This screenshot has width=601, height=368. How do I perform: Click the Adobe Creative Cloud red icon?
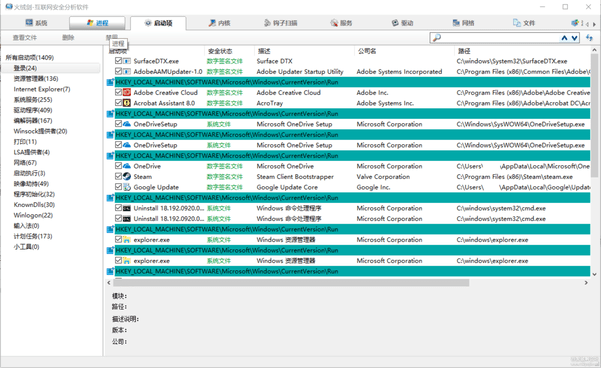[x=126, y=92]
